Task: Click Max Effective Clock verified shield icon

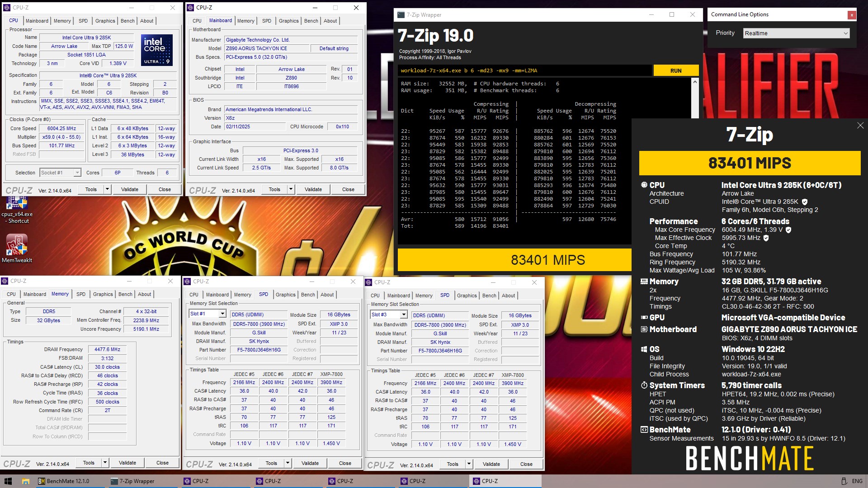Action: (766, 238)
